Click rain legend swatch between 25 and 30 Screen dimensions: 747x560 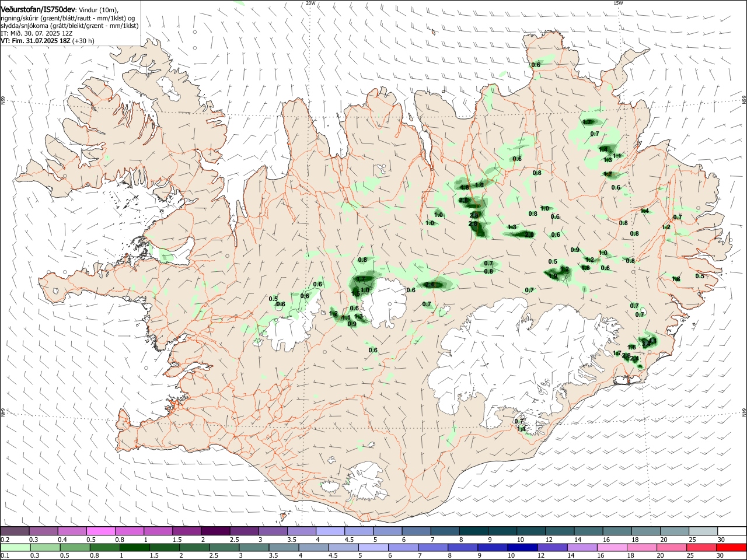coord(703,547)
